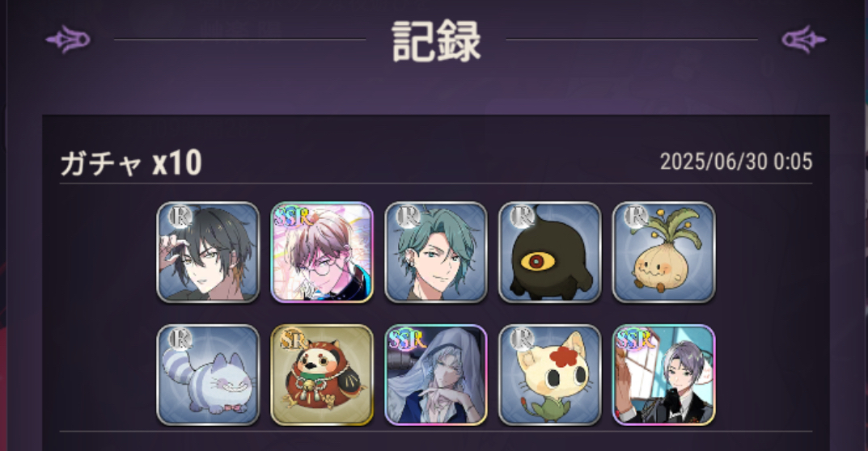Click the left purple ornament icon
868x451 pixels.
[x=68, y=40]
